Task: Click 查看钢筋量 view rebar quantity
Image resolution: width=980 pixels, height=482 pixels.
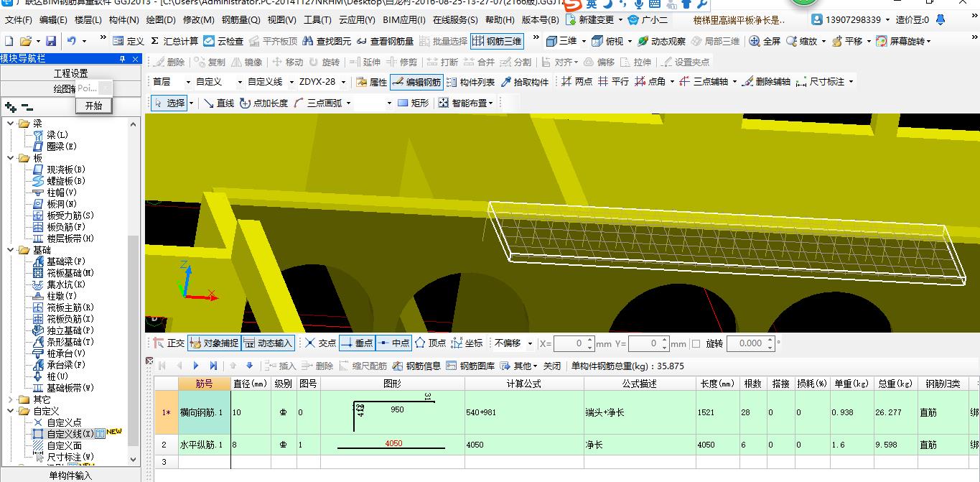Action: (385, 41)
